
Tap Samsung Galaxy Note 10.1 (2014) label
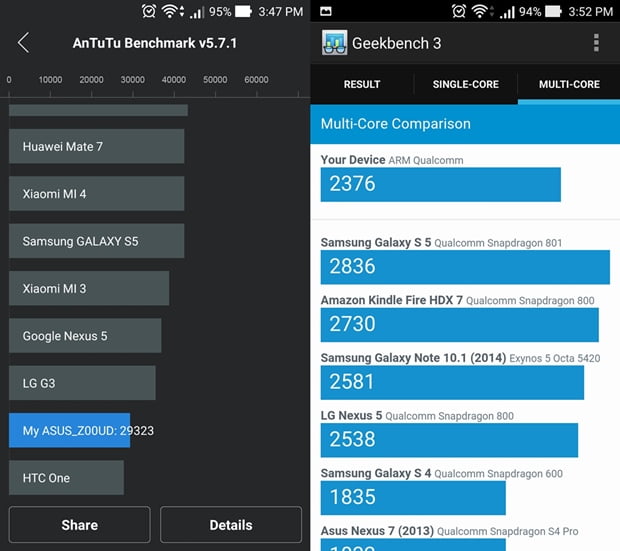(460, 358)
